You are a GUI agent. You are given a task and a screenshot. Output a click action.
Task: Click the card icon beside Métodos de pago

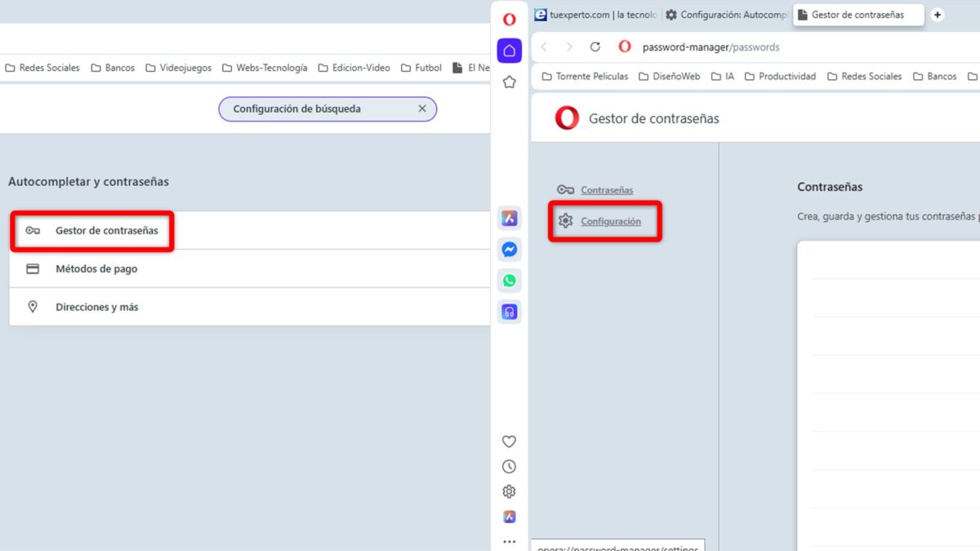[33, 269]
